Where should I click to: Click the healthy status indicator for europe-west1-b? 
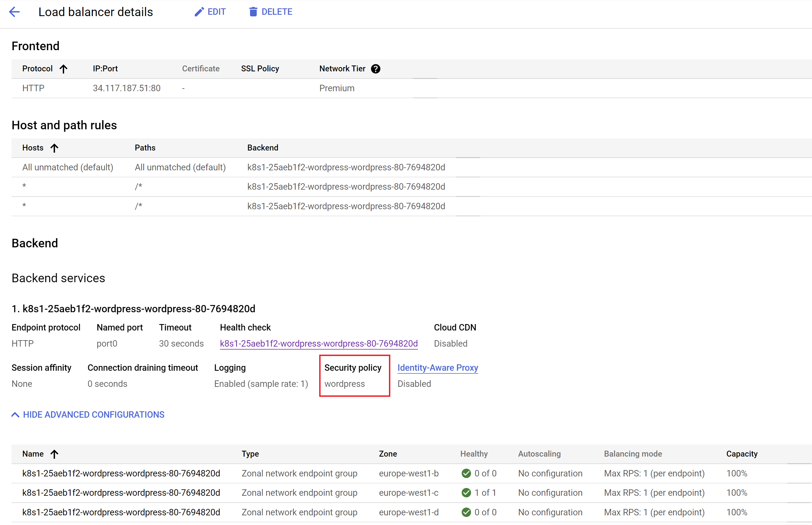click(x=466, y=473)
